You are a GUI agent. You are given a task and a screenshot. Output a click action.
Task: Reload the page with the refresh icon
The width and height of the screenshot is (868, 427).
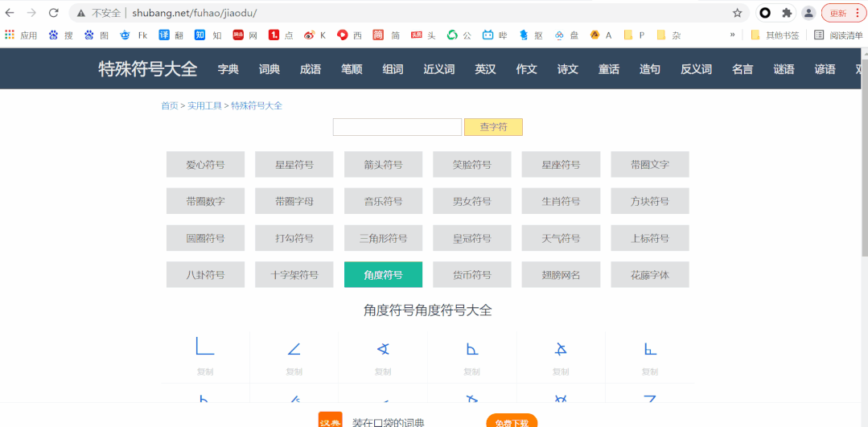coord(54,13)
